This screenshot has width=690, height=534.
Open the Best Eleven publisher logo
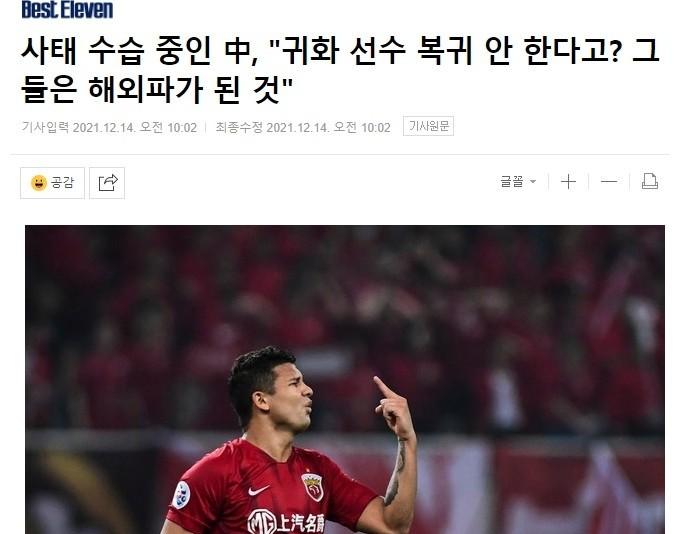[x=67, y=9]
